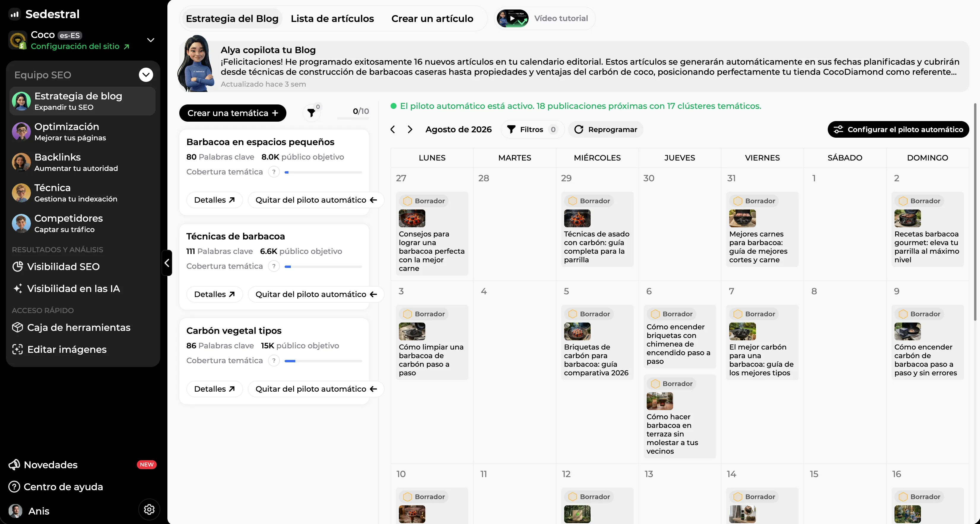Open Optimización menu item
This screenshot has height=524, width=980.
tap(83, 131)
